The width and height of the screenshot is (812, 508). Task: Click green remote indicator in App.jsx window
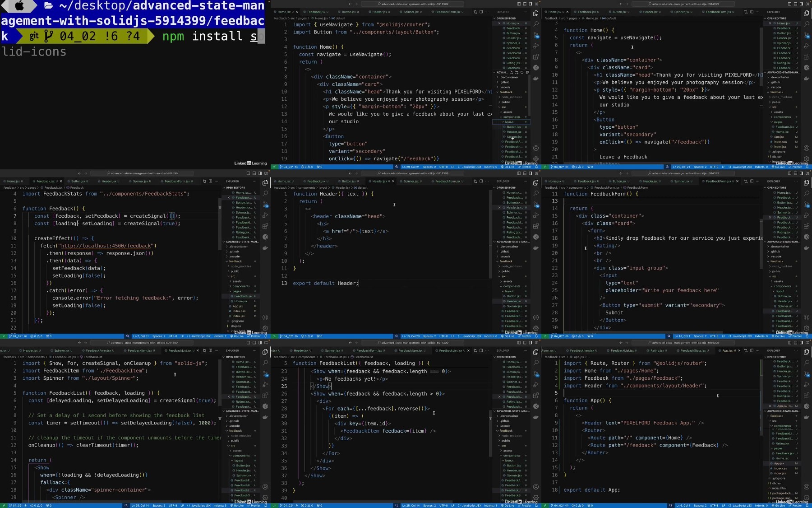click(x=545, y=505)
